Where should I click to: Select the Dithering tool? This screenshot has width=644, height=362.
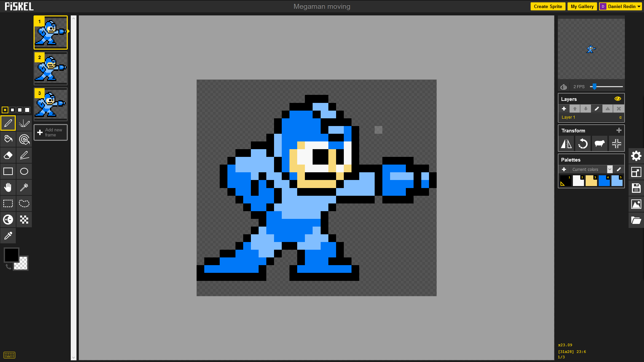[x=24, y=220]
